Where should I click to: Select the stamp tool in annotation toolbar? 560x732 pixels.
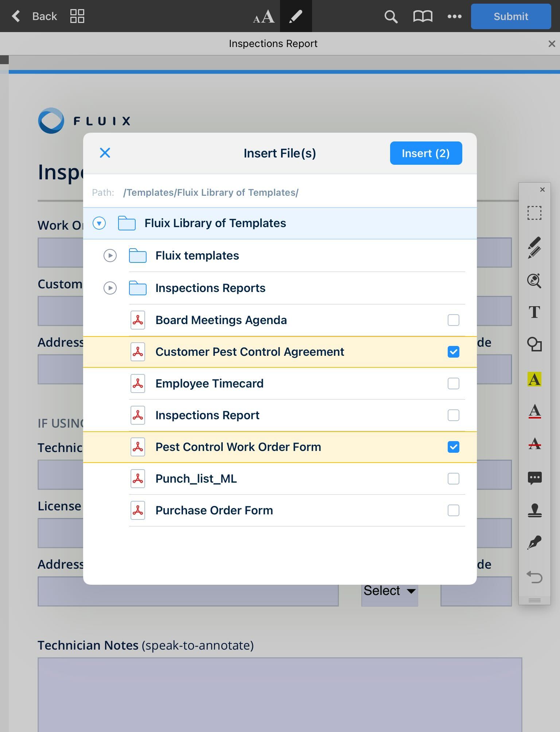click(x=534, y=510)
